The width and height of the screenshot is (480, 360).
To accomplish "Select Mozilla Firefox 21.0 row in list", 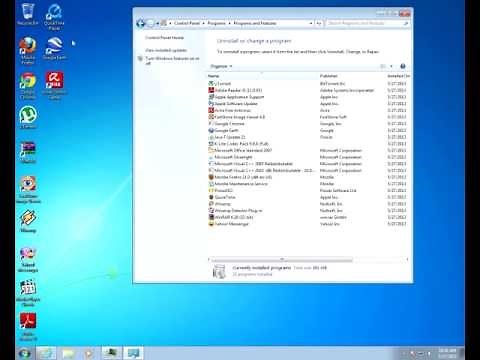I will pyautogui.click(x=308, y=177).
